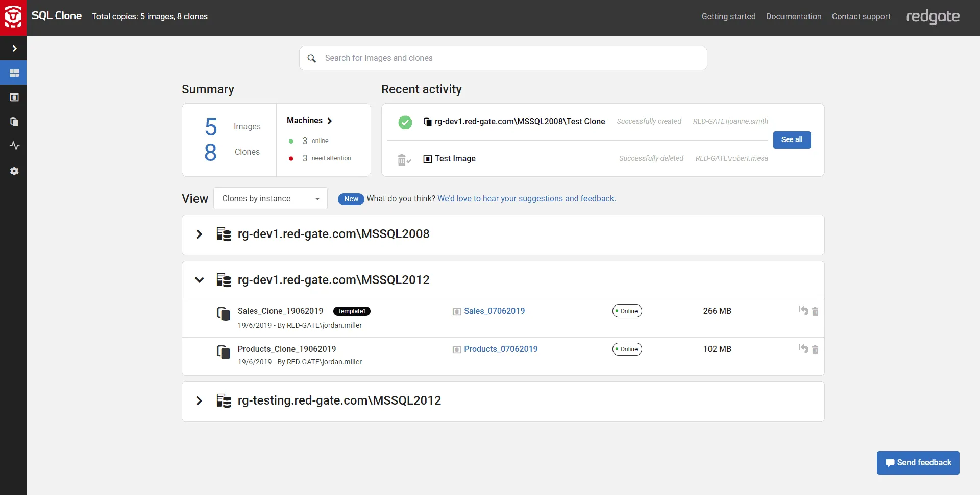
Task: Click the See all button in Recent activity
Action: point(792,139)
